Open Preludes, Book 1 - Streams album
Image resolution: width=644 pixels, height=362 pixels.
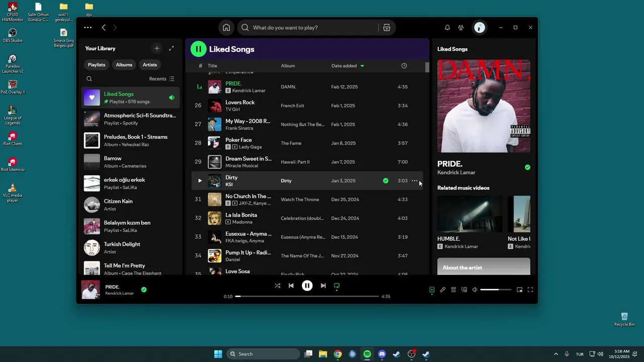[x=130, y=140]
